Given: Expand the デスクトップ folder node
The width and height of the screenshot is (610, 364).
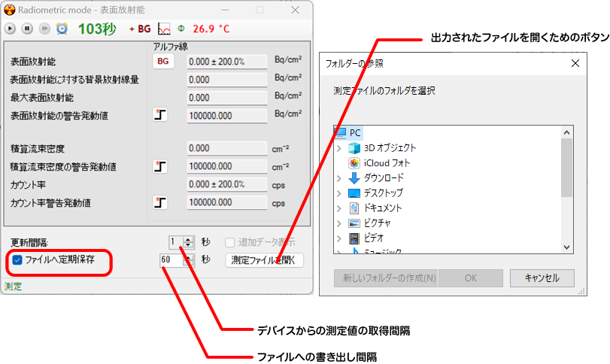Looking at the screenshot, I should [338, 193].
